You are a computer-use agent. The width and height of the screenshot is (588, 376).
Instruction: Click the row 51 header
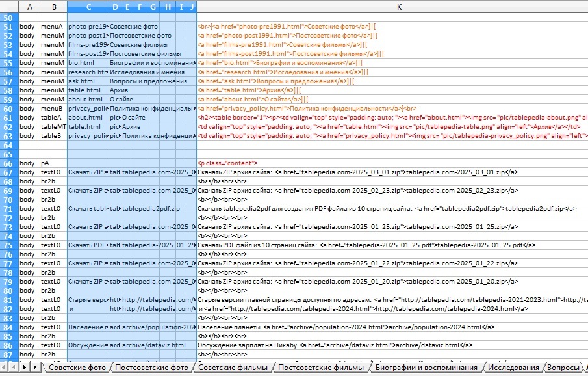point(8,27)
